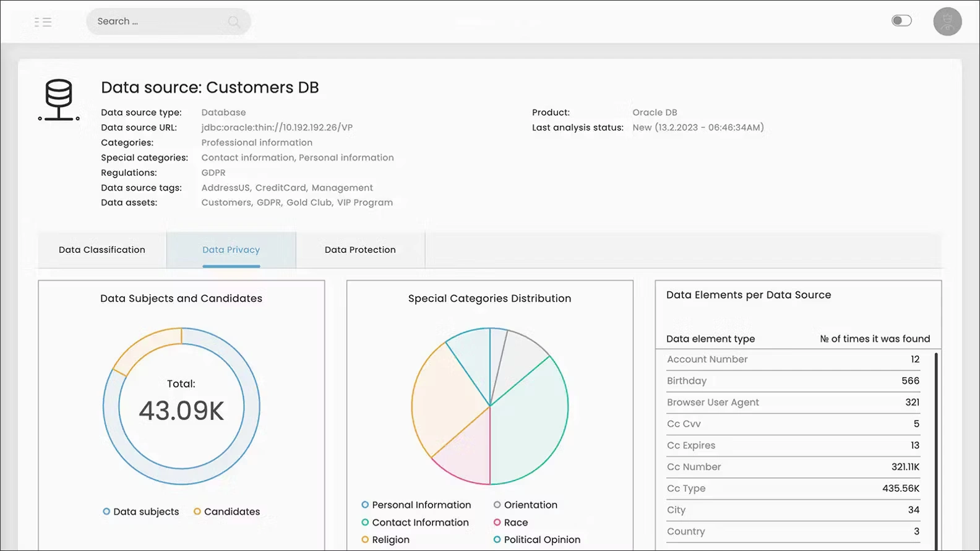
Task: Open the user profile avatar
Action: pyautogui.click(x=947, y=22)
